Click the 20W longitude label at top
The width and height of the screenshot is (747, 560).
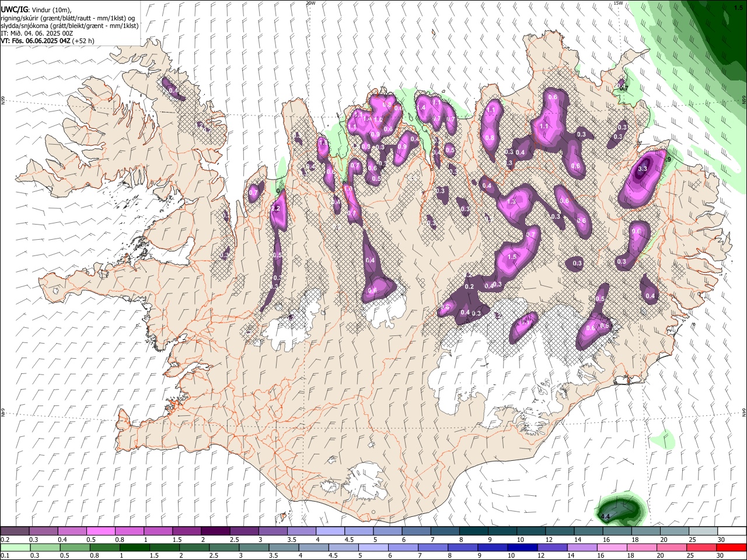[310, 3]
